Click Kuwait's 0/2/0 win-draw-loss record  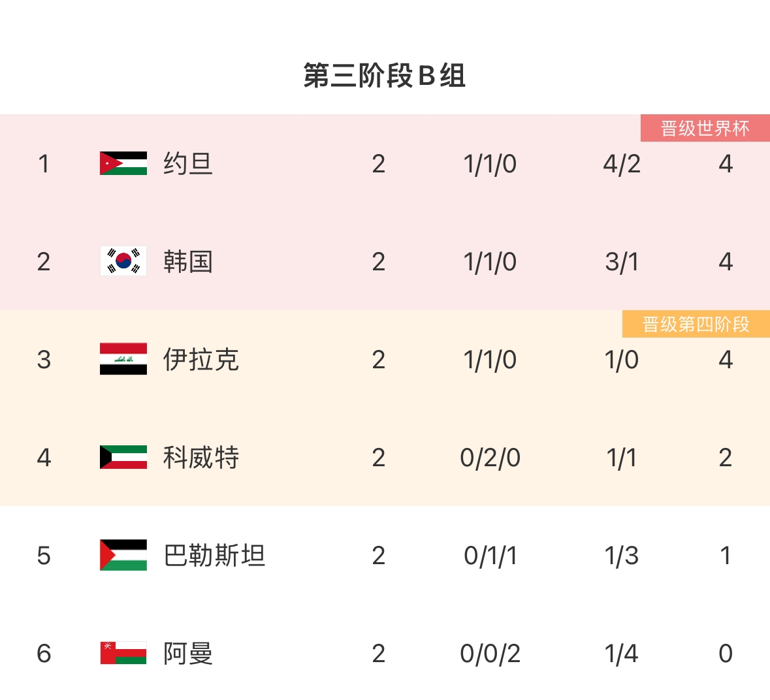click(490, 457)
